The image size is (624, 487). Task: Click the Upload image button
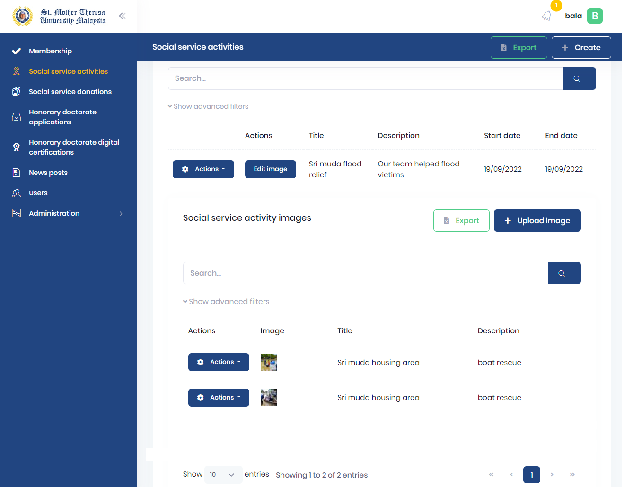[536, 220]
